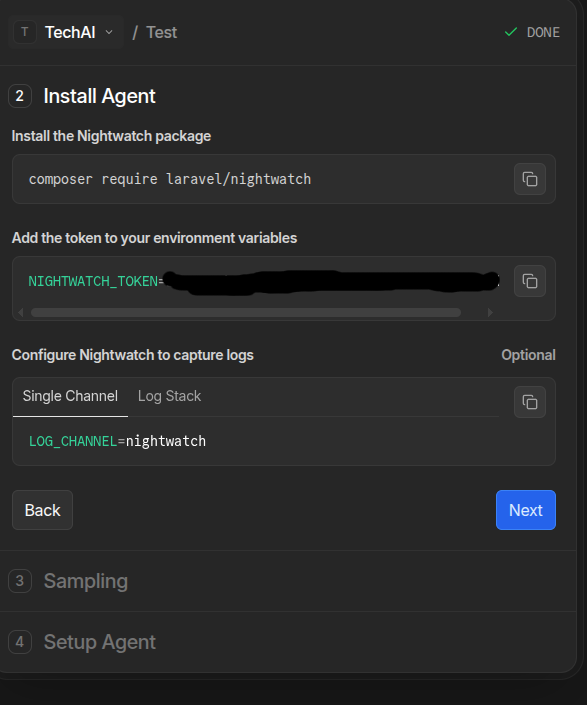This screenshot has height=705, width=587.
Task: Click the green DONE checkmark icon
Action: pyautogui.click(x=511, y=32)
